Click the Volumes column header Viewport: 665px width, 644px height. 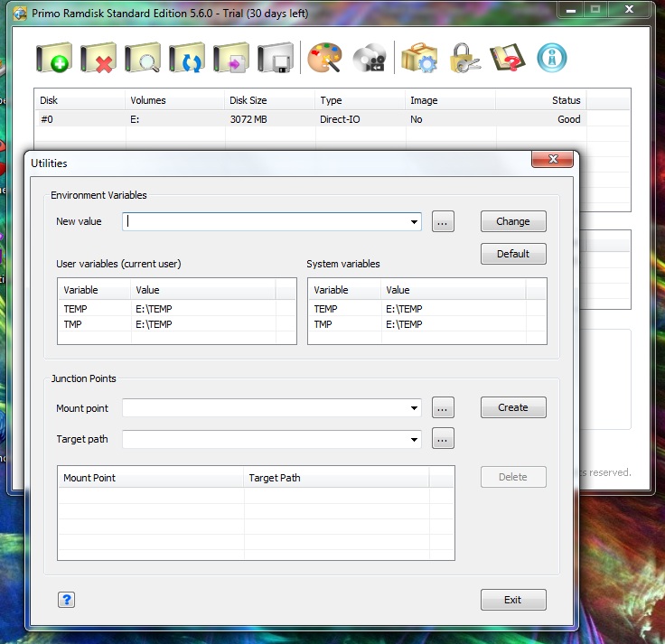point(174,100)
